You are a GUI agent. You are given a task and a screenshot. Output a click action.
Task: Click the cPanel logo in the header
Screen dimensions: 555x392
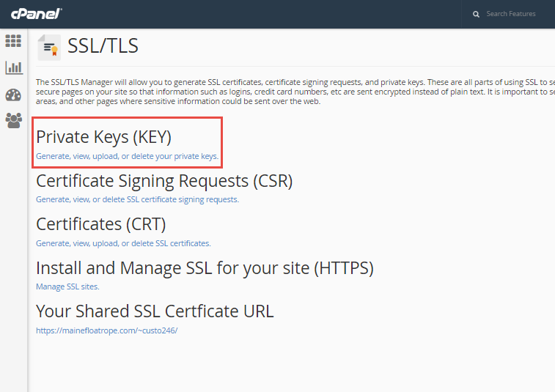click(36, 14)
